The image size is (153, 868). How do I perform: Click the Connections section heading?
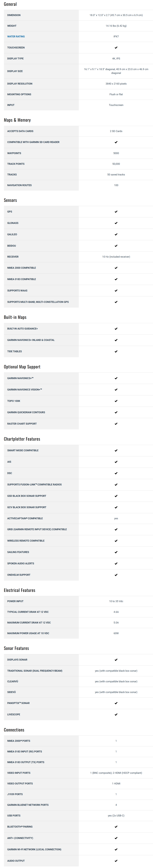pos(14,730)
